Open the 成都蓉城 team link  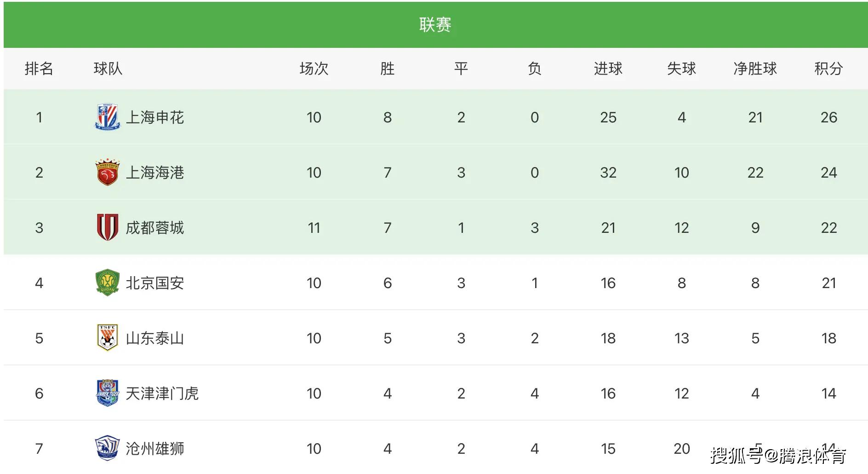pos(155,228)
